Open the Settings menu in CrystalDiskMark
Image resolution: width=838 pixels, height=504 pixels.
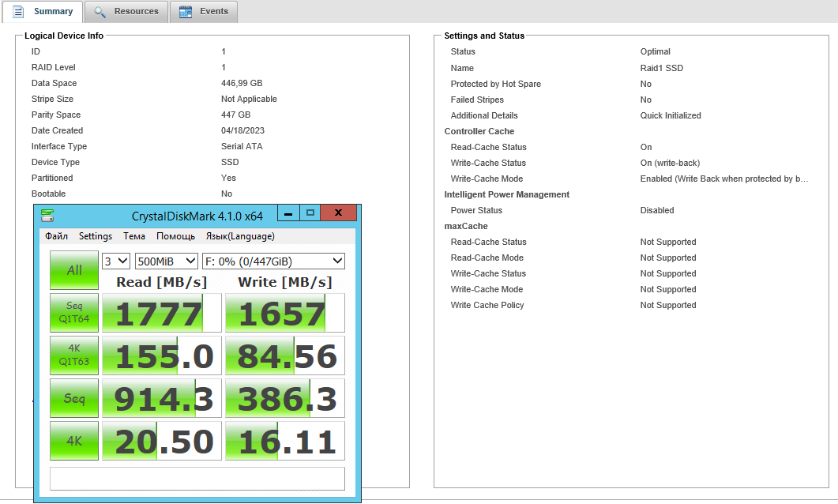coord(96,236)
